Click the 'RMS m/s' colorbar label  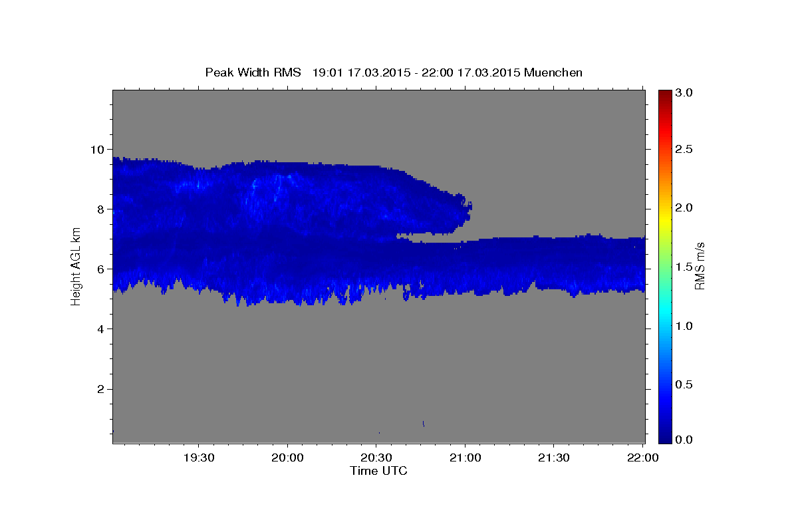[x=700, y=266]
